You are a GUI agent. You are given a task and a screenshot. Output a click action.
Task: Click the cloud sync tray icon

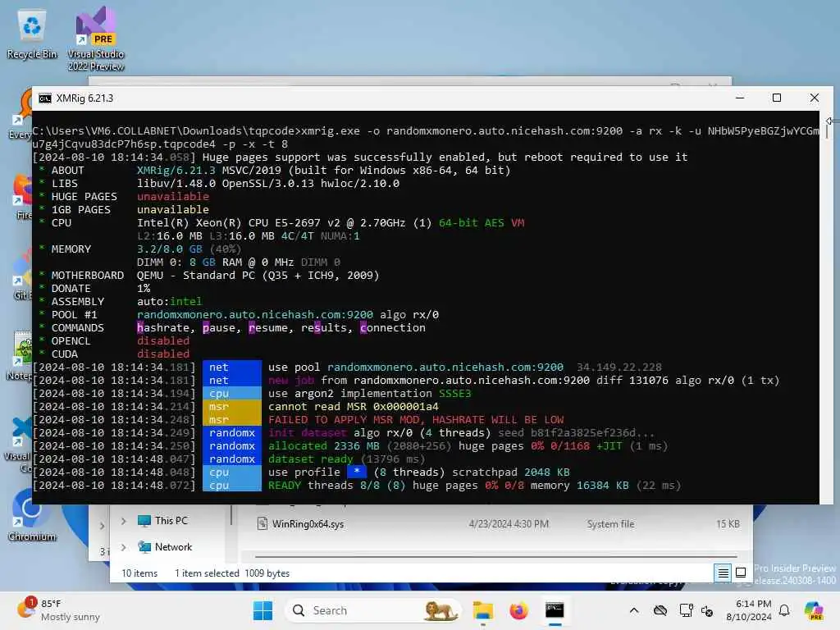660,610
